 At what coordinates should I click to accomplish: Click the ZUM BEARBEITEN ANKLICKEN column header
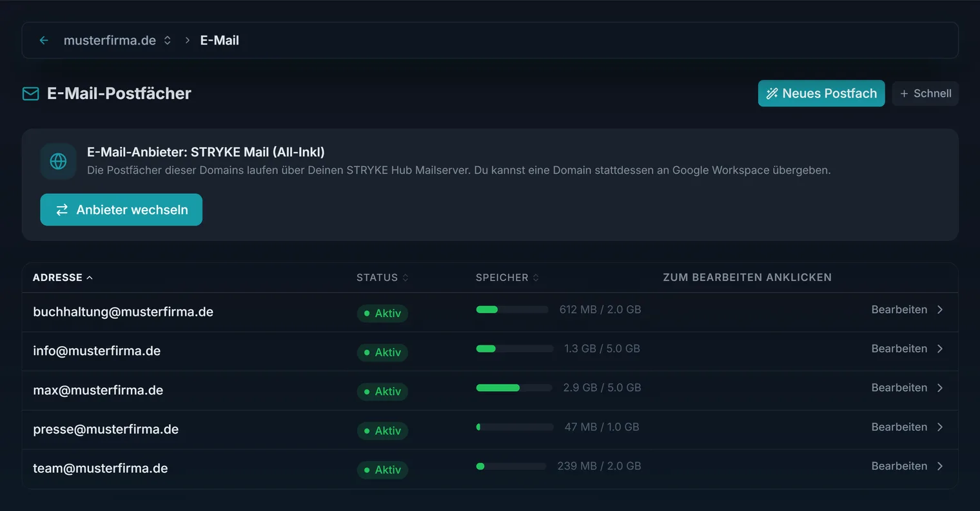(747, 278)
